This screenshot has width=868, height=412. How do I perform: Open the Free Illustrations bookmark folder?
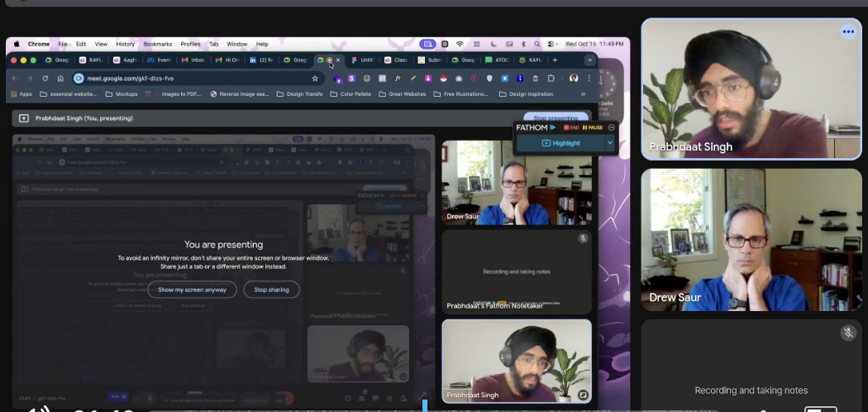point(461,94)
